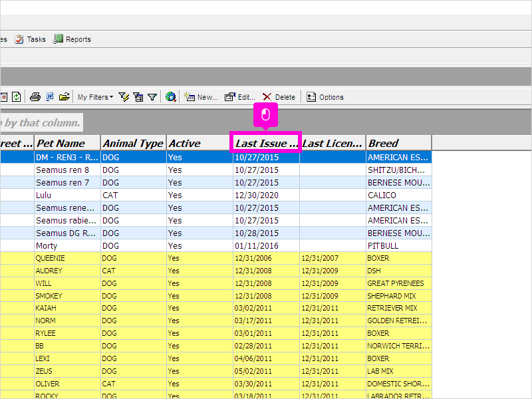Image resolution: width=532 pixels, height=399 pixels.
Task: Click the open folder icon
Action: tap(64, 97)
